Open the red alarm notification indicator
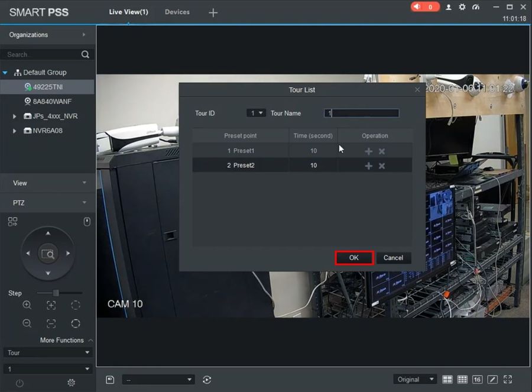Image resolution: width=532 pixels, height=392 pixels. pos(425,7)
